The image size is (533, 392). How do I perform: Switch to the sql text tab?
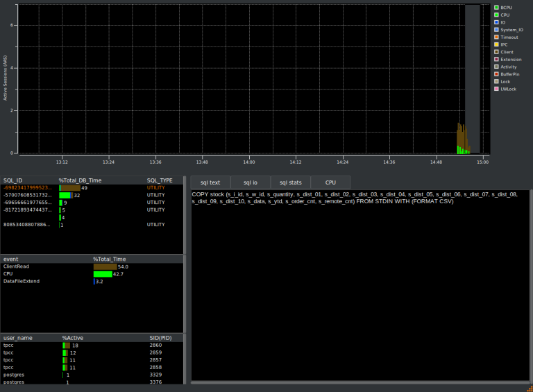pyautogui.click(x=210, y=182)
